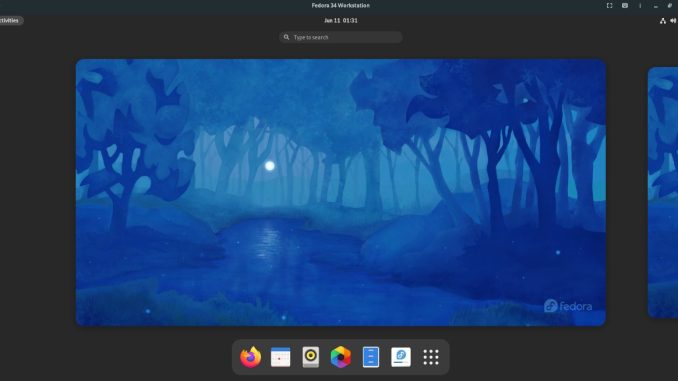The height and width of the screenshot is (381, 678).
Task: Open the clock showing Jan 11 01:31
Action: pos(341,20)
